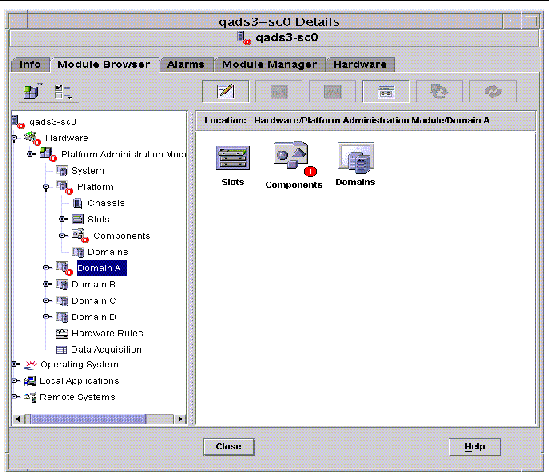Viewport: 549px width, 472px height.
Task: Click the qads3-sc0 host icon in header
Action: (243, 38)
